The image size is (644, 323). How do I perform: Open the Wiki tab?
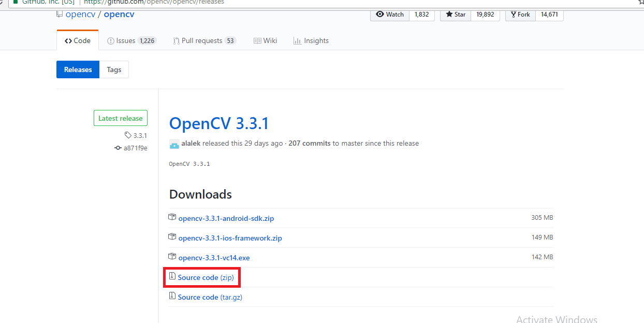coord(266,40)
